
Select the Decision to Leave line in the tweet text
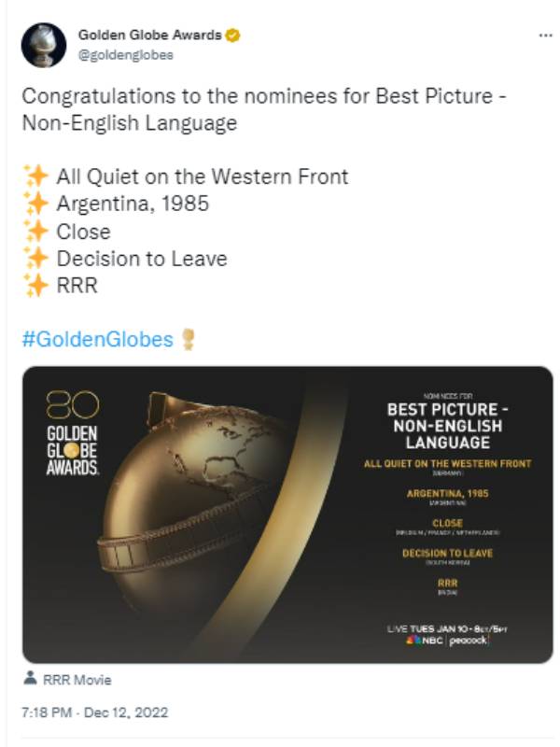(142, 259)
